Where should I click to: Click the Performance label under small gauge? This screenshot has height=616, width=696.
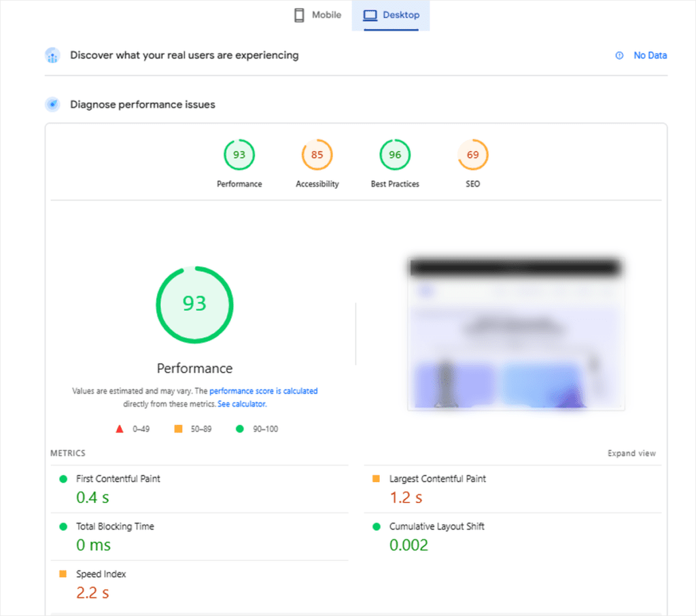(239, 184)
